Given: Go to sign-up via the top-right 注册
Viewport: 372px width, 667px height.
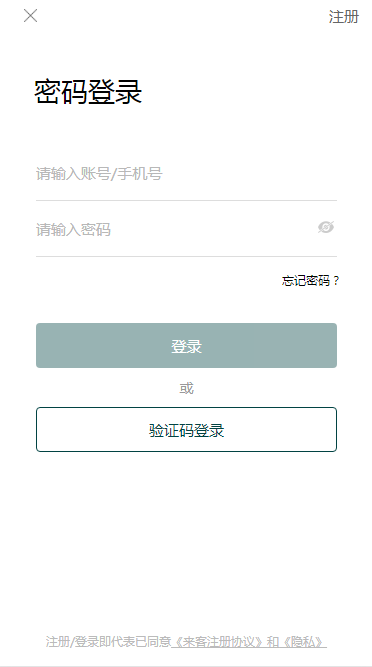Looking at the screenshot, I should 344,17.
